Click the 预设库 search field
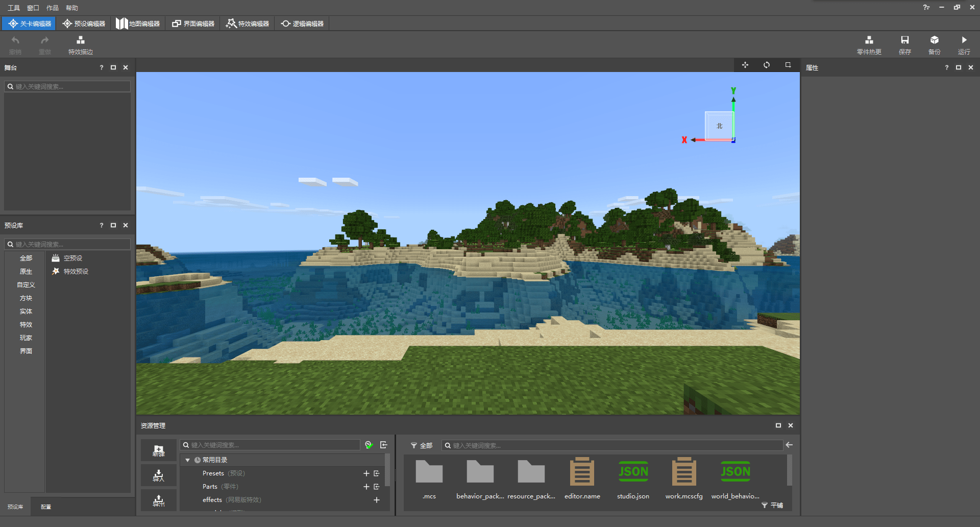 [x=67, y=245]
